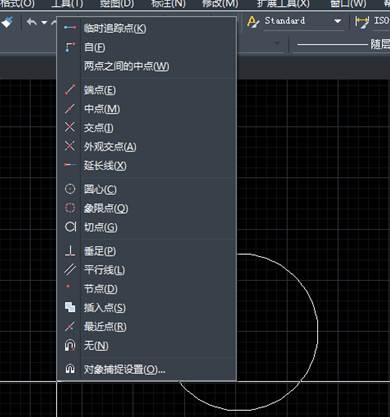
Task: Open the 窗口(W) window menu
Action: point(348,4)
